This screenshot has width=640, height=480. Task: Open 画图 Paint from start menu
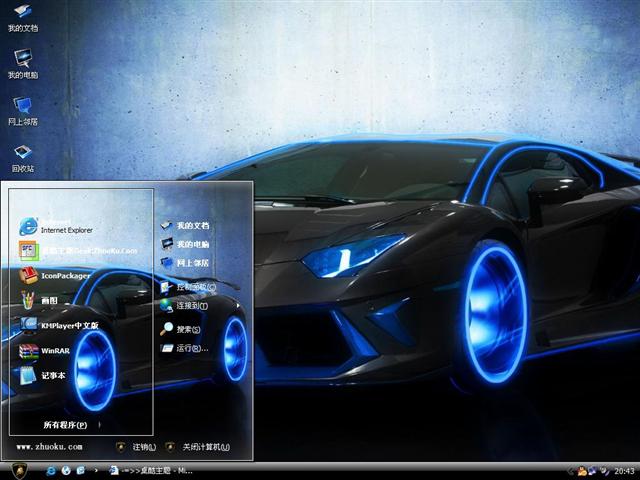click(39, 300)
